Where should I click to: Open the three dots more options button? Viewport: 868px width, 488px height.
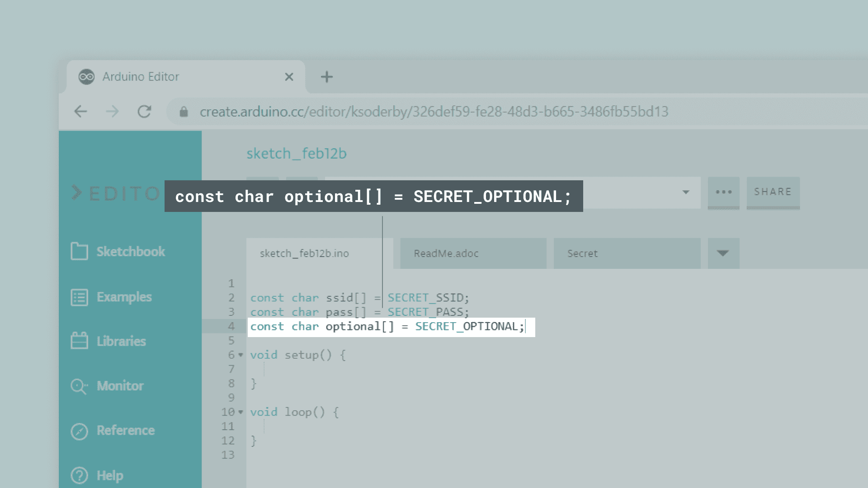pos(723,192)
